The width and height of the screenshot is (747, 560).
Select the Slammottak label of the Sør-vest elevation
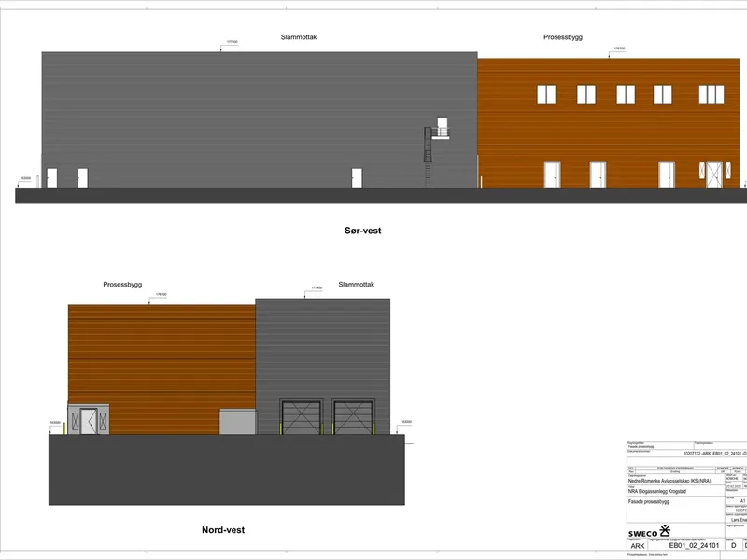point(299,37)
